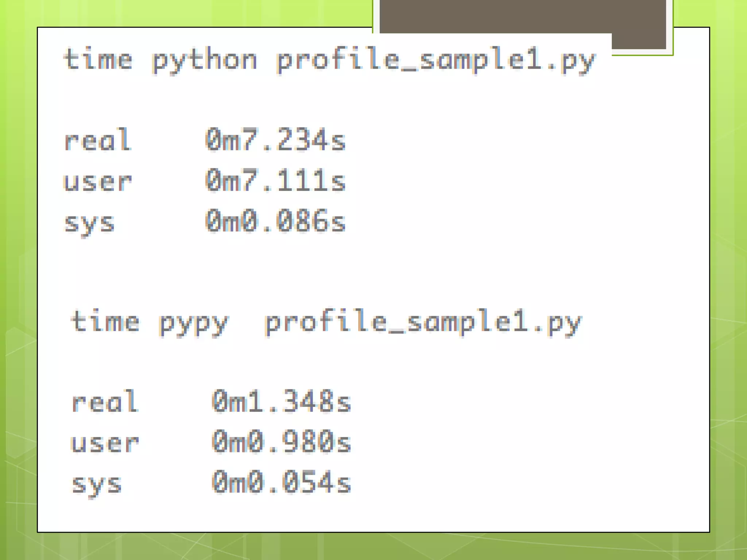
Task: Click the "real" label under pypy run
Action: [104, 402]
